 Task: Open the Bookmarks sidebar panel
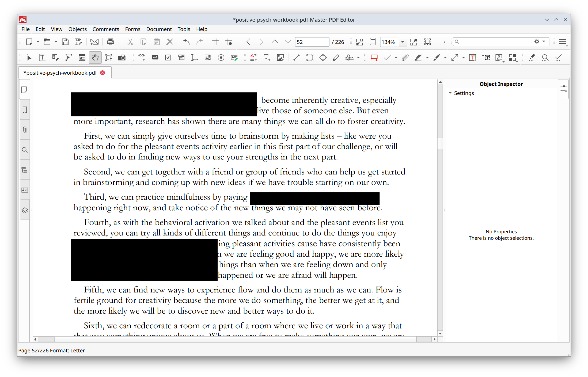tap(24, 110)
